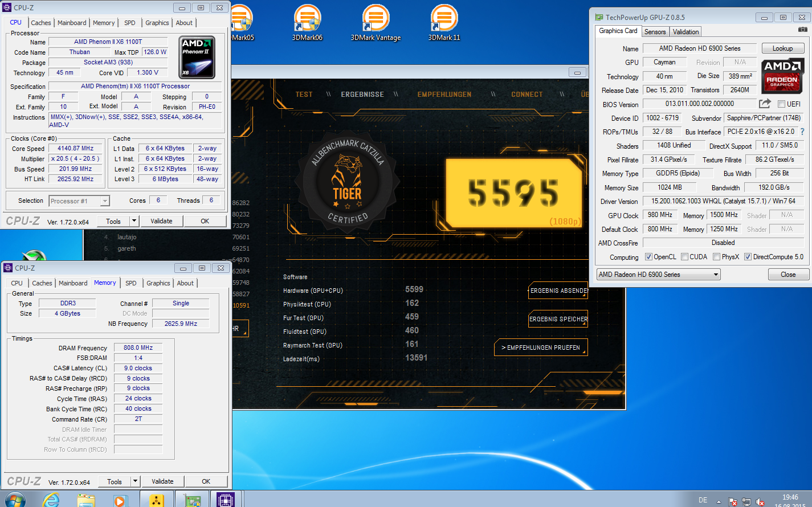Click ERGEBNIS ABSENDEN button in Catzilla
This screenshot has width=812, height=507.
tap(558, 291)
